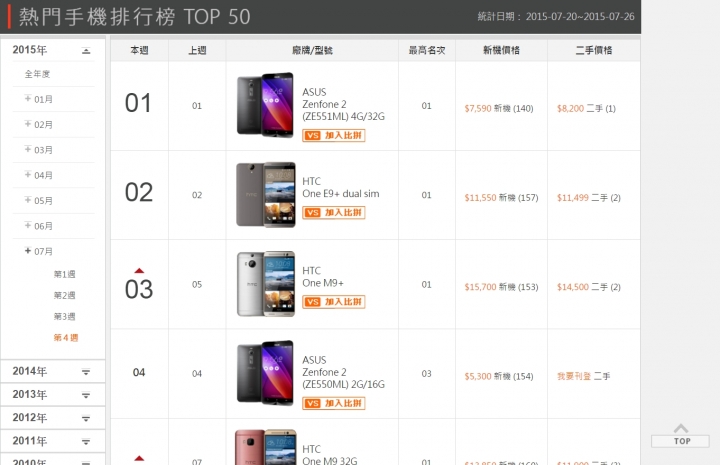This screenshot has width=720, height=465.
Task: Add ASUS Zenfone 2 ZE551ML to comparison
Action: pyautogui.click(x=334, y=135)
